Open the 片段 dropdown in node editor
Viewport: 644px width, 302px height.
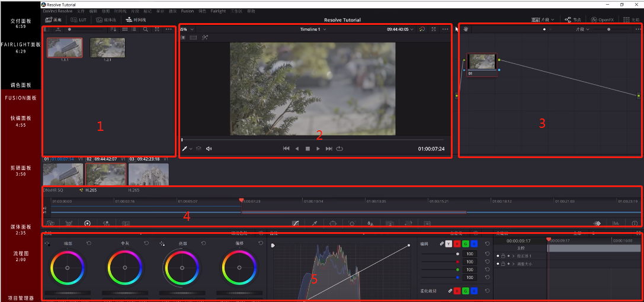(x=582, y=30)
